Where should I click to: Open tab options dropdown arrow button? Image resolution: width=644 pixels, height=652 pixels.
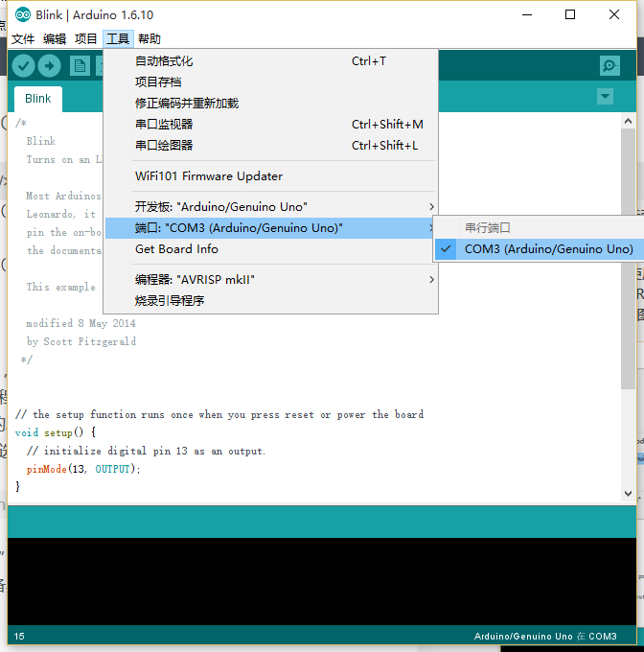(605, 97)
